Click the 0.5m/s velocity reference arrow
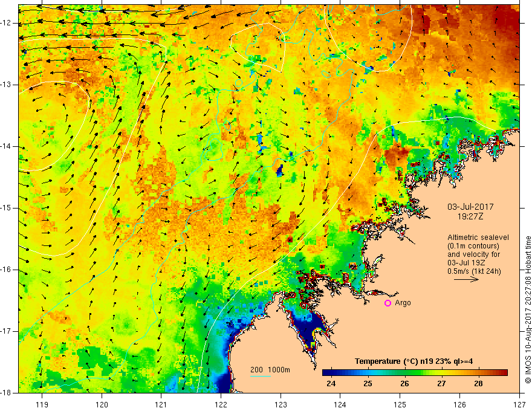532x411 pixels. point(466,280)
